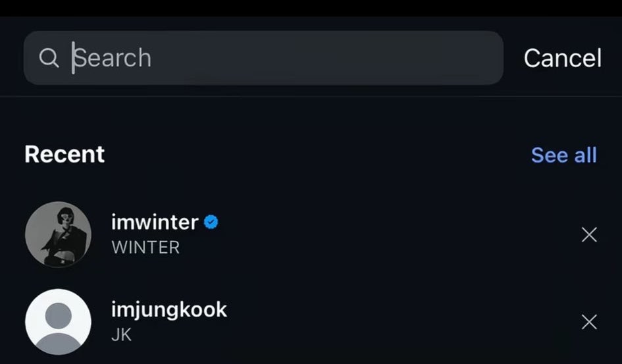This screenshot has width=622, height=364.
Task: Click the black status bar at top
Action: coord(311,8)
